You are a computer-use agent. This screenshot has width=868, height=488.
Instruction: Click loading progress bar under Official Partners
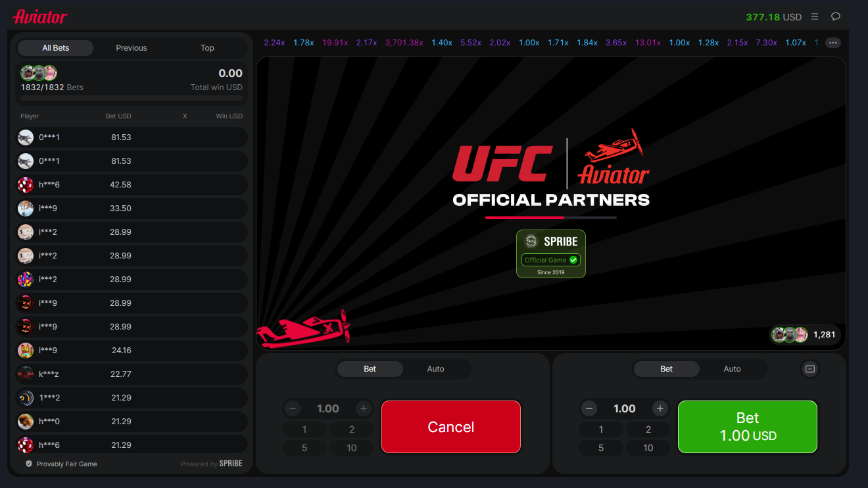coord(551,217)
